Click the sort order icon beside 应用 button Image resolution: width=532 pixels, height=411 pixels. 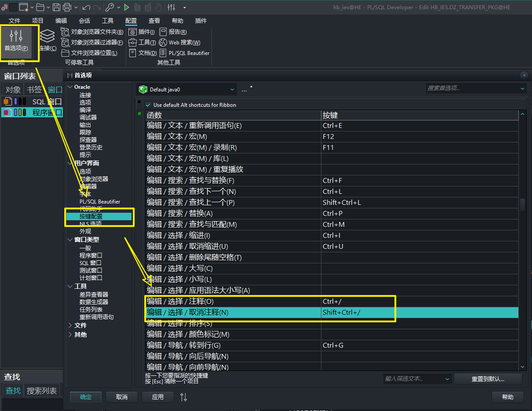point(184,397)
